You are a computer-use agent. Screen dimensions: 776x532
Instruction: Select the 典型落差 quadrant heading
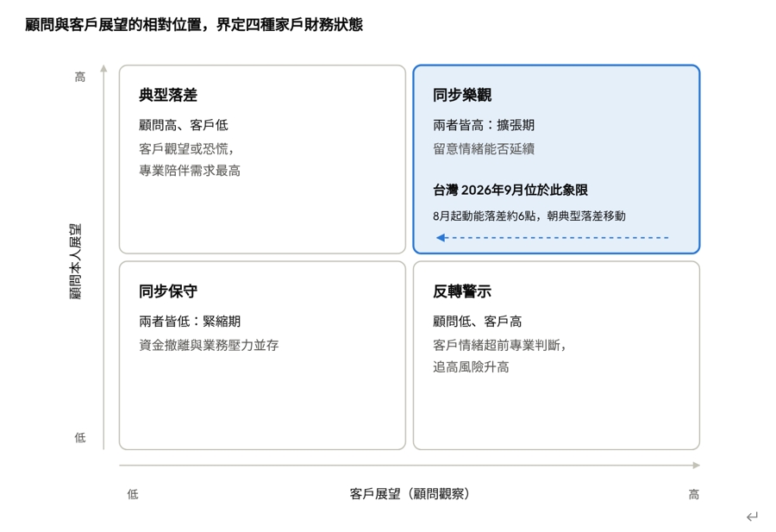pyautogui.click(x=168, y=95)
